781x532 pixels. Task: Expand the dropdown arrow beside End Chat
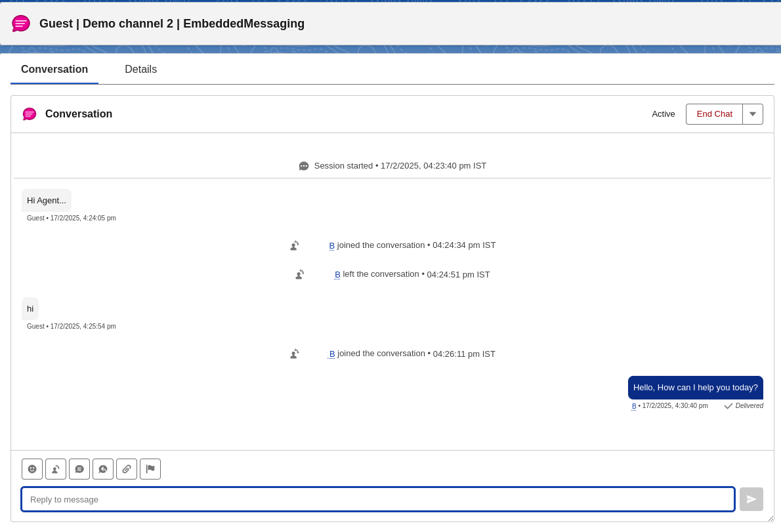pyautogui.click(x=753, y=114)
